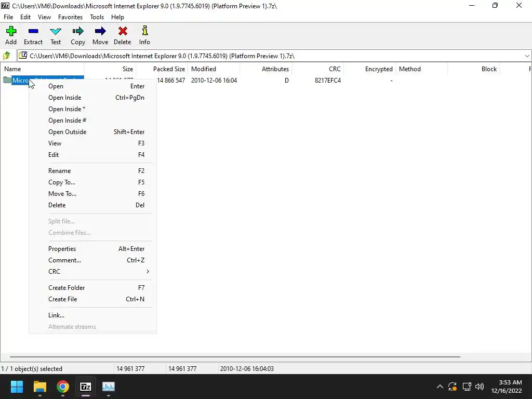The image size is (532, 399).
Task: Sort by Size column header
Action: click(x=110, y=69)
